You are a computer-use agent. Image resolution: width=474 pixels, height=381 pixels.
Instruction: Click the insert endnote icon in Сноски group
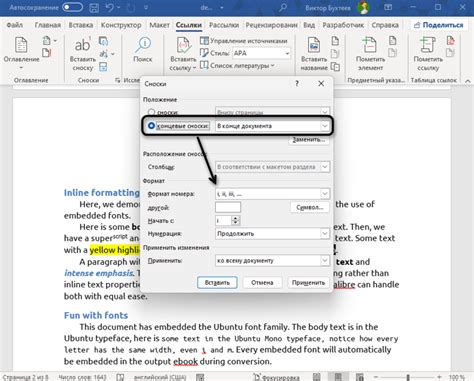pos(103,41)
